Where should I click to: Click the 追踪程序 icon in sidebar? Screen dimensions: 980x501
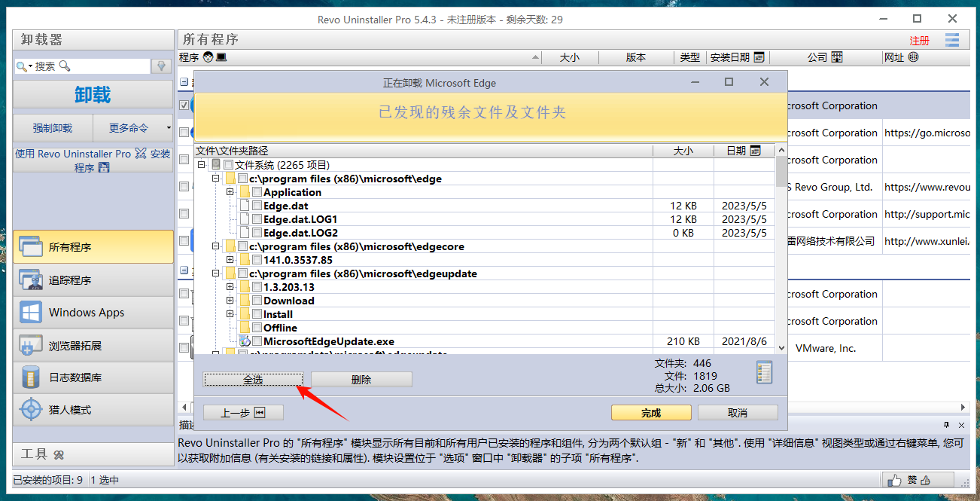point(31,280)
